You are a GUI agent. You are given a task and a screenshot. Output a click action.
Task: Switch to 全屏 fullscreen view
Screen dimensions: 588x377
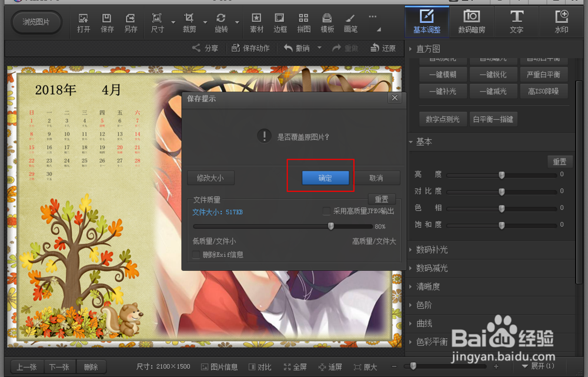tap(295, 367)
